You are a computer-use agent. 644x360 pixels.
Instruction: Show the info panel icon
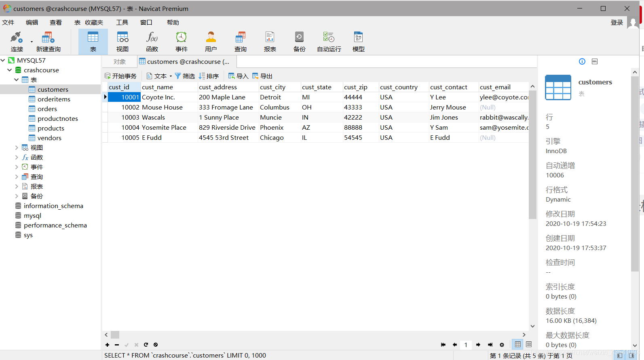point(582,61)
